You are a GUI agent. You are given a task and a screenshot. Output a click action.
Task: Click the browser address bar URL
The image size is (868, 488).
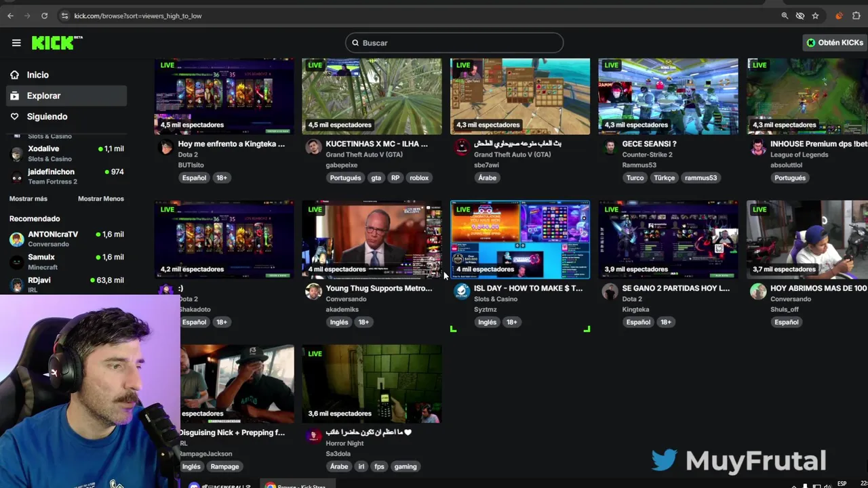[x=138, y=16]
